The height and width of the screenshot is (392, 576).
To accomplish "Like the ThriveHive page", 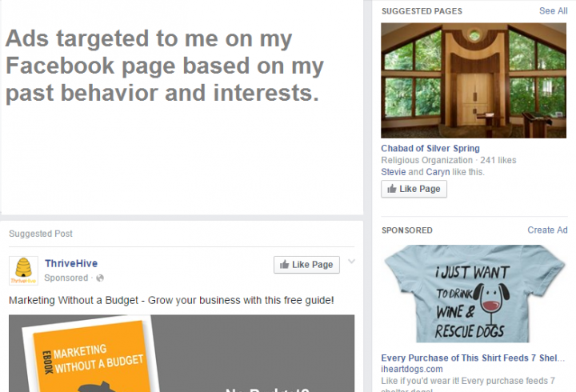I will 306,265.
